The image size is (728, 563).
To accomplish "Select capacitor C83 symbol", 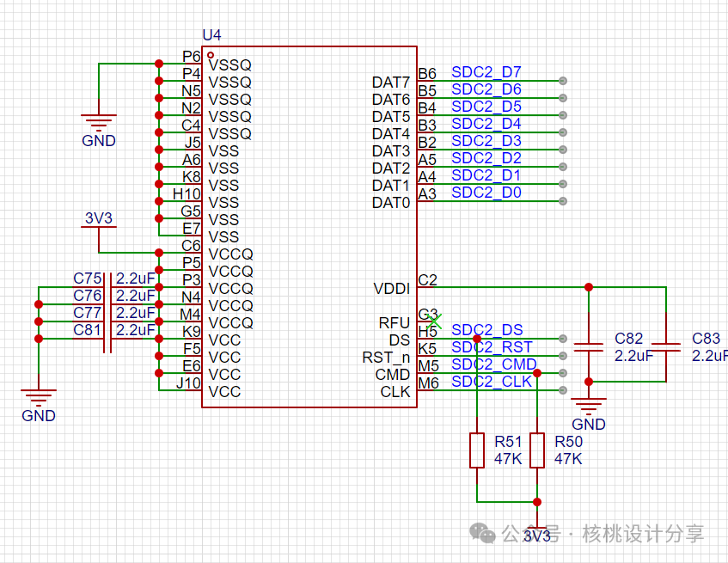I will coord(666,347).
